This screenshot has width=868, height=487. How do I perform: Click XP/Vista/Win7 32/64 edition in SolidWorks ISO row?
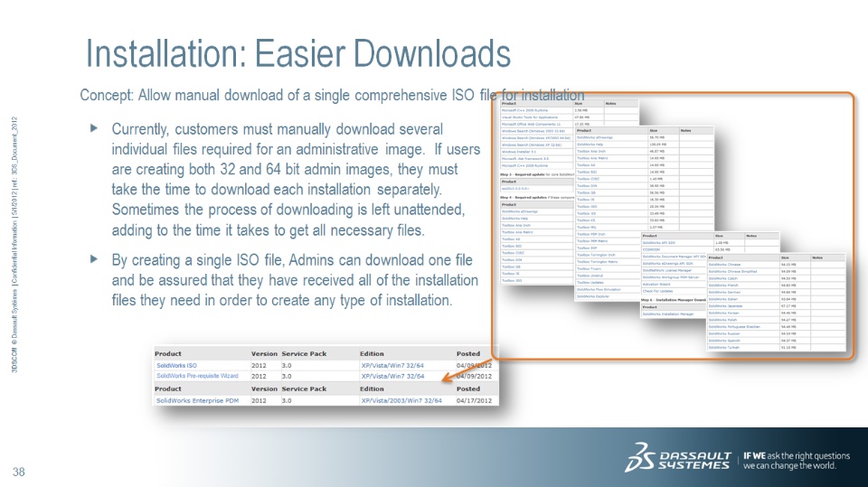coord(392,366)
